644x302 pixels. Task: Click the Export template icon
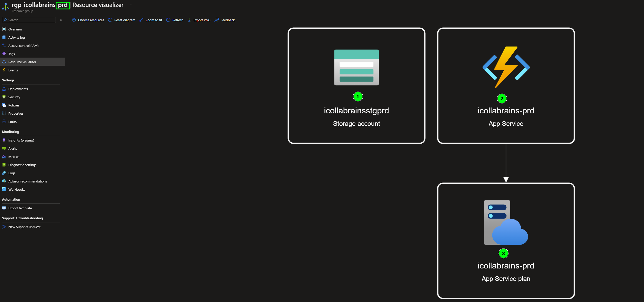(4, 208)
